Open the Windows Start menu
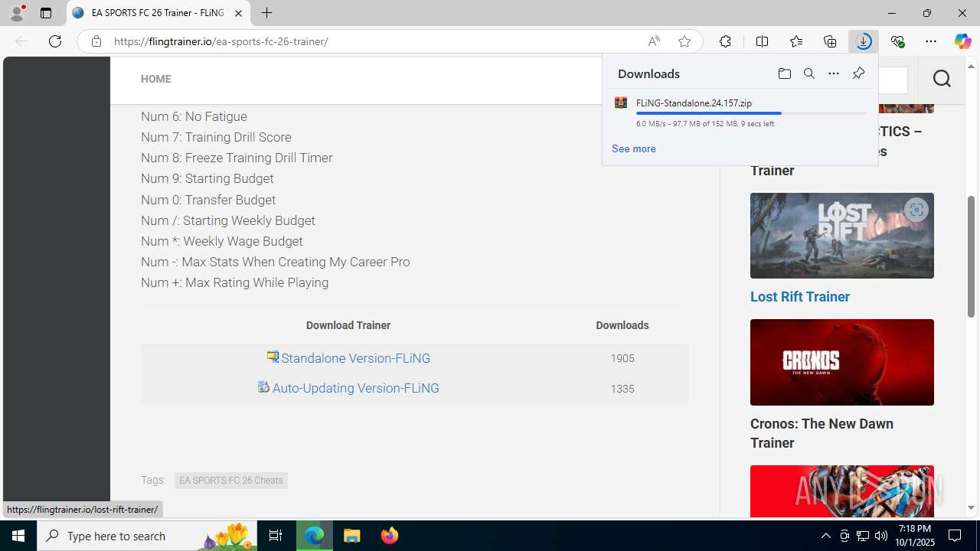The image size is (980, 551). 18,536
